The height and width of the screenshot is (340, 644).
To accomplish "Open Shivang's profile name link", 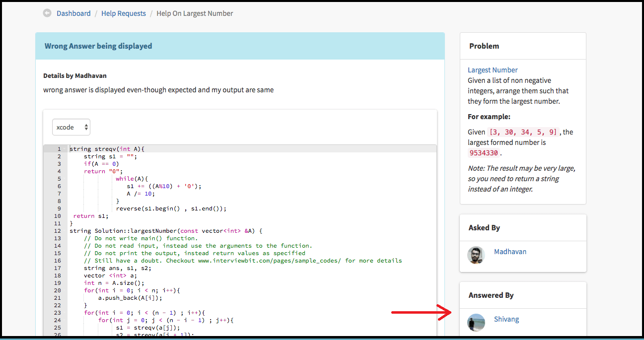I will pyautogui.click(x=506, y=319).
